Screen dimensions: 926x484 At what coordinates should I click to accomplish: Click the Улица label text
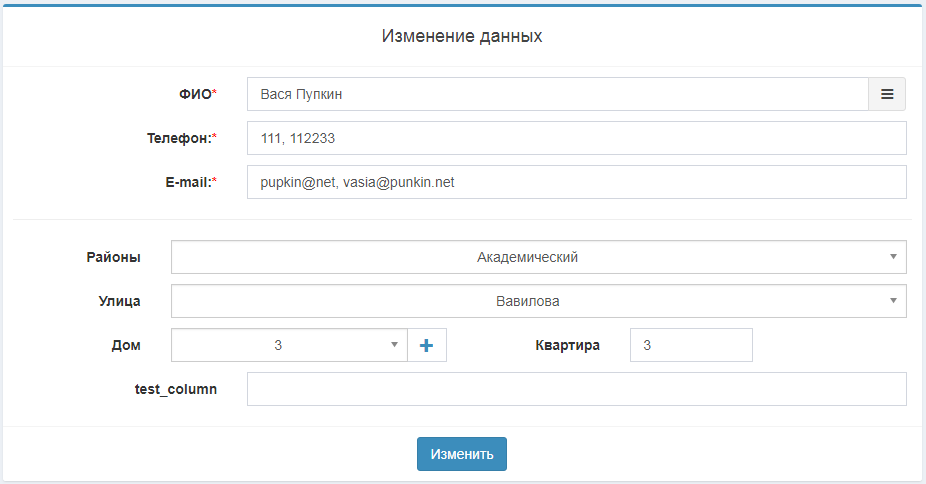point(119,301)
